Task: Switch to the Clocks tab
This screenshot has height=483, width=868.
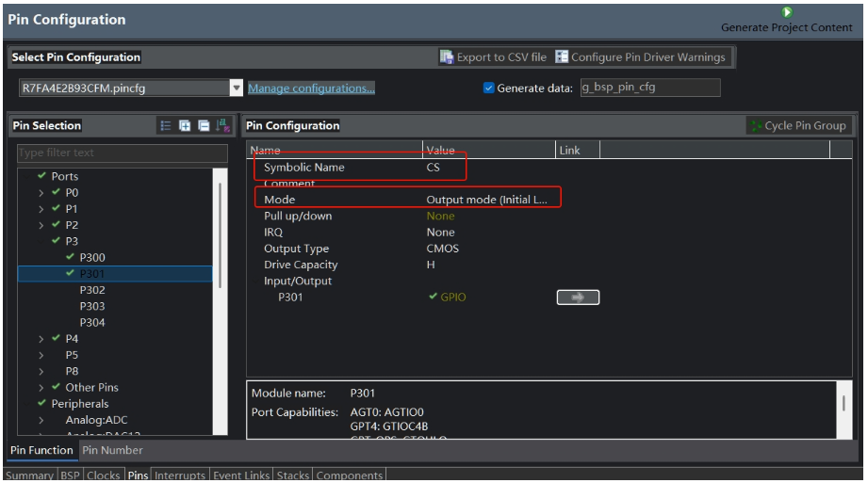Action: click(x=105, y=475)
